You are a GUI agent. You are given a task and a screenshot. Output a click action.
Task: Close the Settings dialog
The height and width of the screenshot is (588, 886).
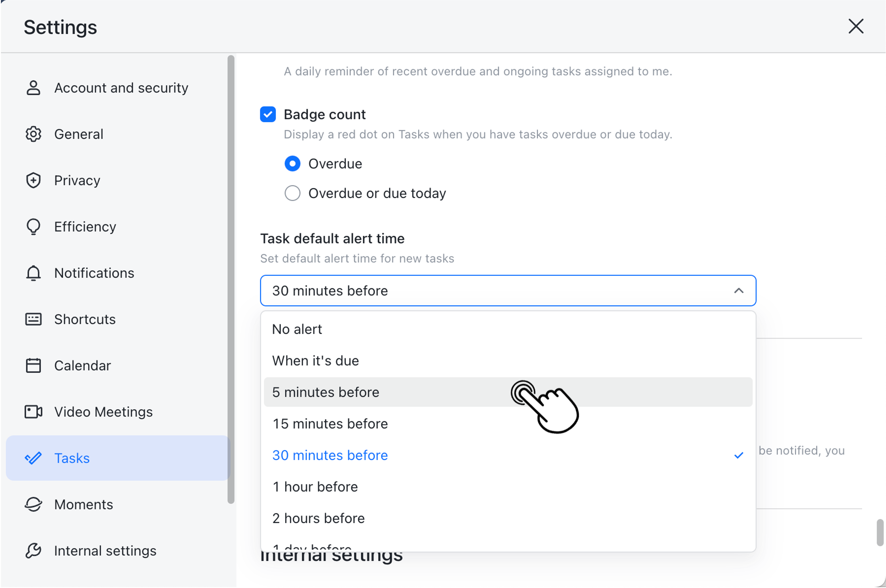(x=856, y=26)
